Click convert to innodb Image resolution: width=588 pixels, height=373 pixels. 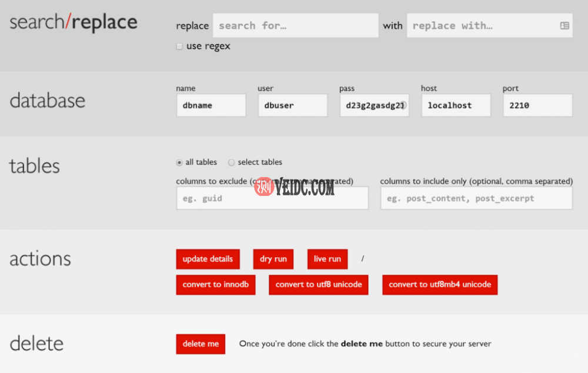pyautogui.click(x=215, y=284)
